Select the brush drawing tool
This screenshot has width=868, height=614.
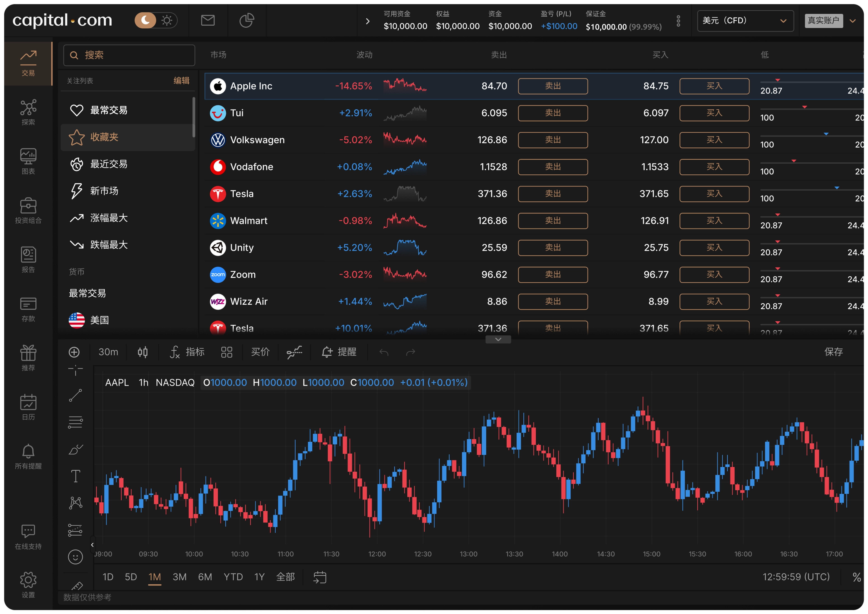75,450
